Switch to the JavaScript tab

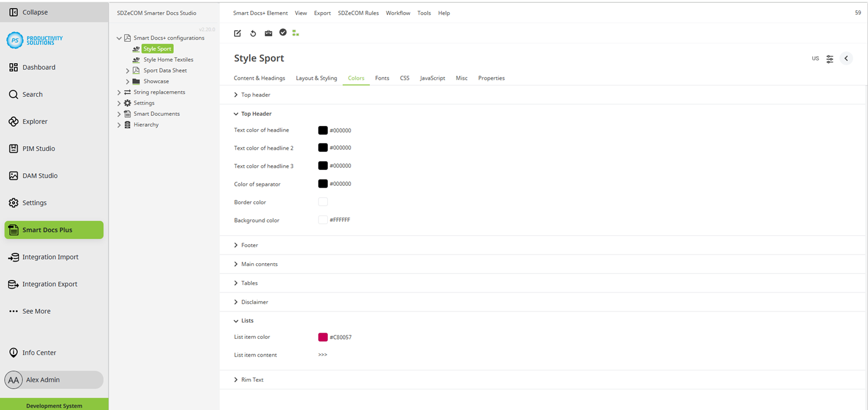[432, 78]
